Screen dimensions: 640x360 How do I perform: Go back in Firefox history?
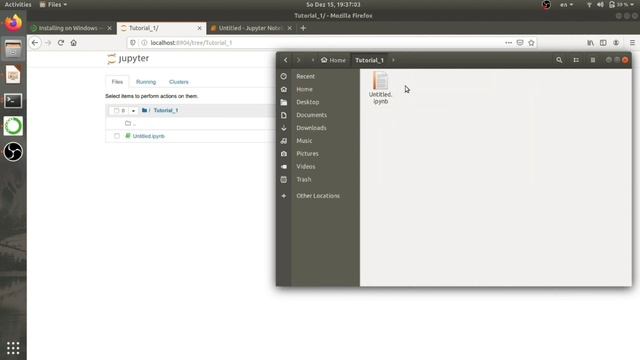[35, 42]
